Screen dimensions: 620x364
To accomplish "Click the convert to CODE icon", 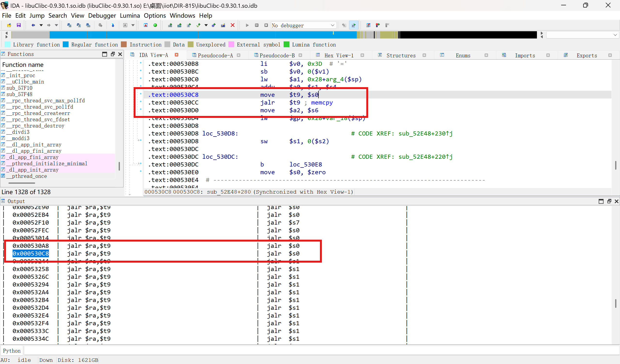I will coord(170,25).
